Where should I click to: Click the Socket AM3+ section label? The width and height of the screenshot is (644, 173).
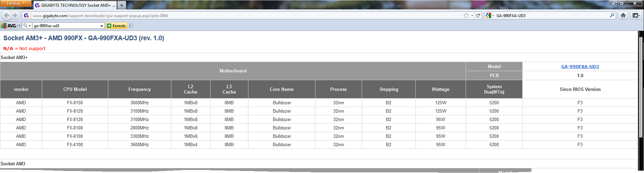point(14,57)
